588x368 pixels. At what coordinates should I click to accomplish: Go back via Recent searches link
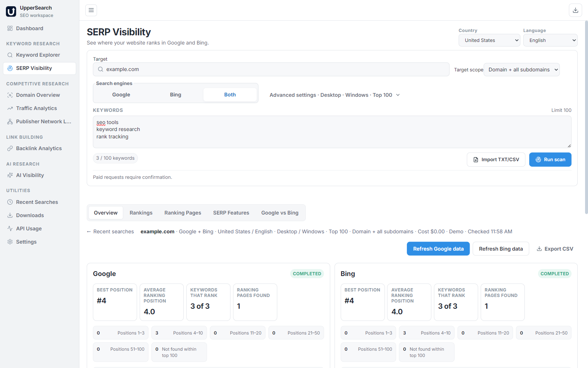click(x=110, y=231)
